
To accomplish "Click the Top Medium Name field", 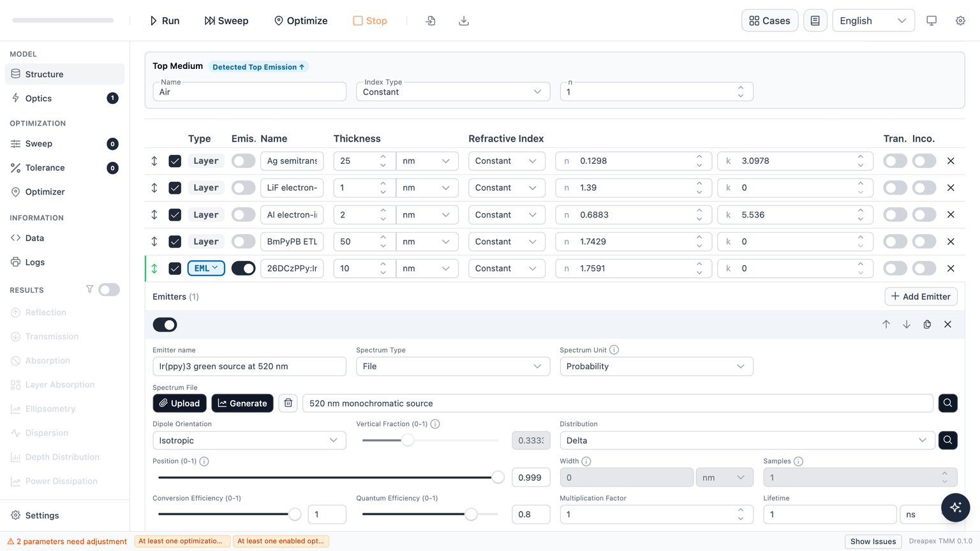I will (x=249, y=92).
